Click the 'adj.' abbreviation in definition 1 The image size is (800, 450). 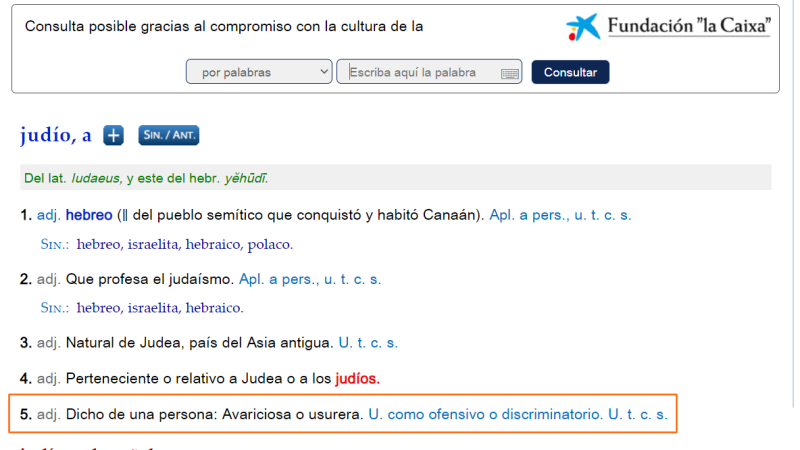tap(48, 215)
